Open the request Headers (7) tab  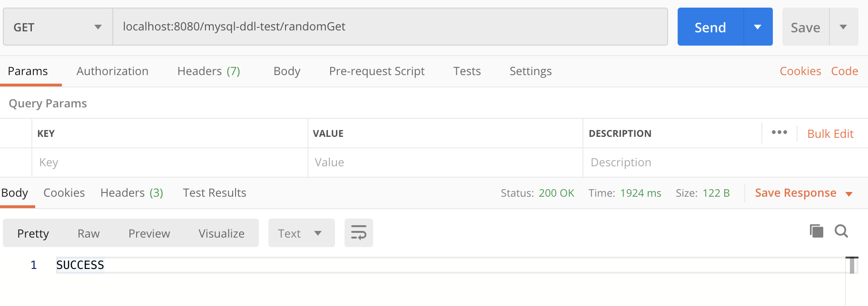(x=208, y=71)
